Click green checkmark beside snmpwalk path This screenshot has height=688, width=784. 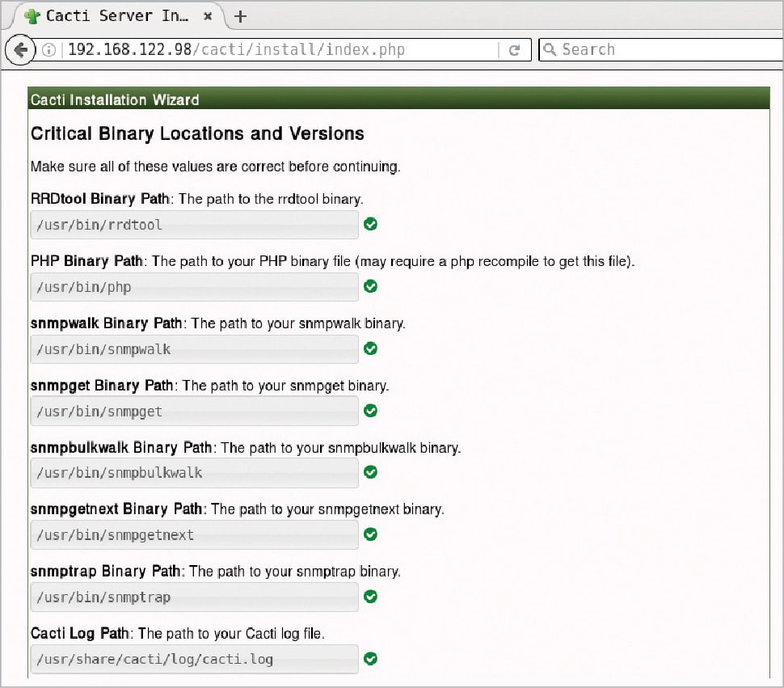[x=371, y=348]
